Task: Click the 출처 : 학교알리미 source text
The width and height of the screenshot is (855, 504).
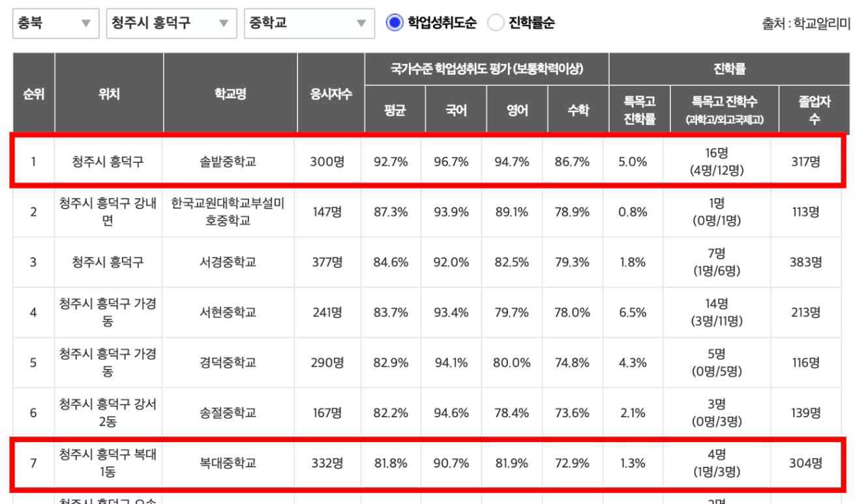Action: (806, 25)
